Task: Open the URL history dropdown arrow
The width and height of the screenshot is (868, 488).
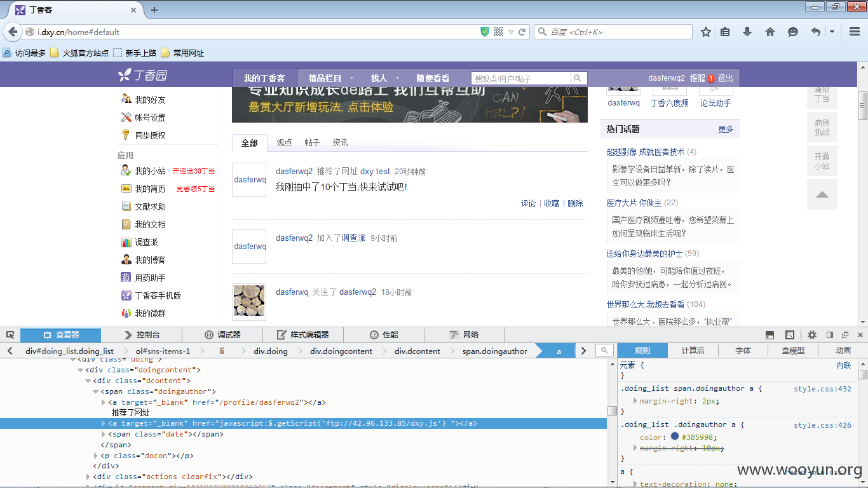Action: pos(511,32)
